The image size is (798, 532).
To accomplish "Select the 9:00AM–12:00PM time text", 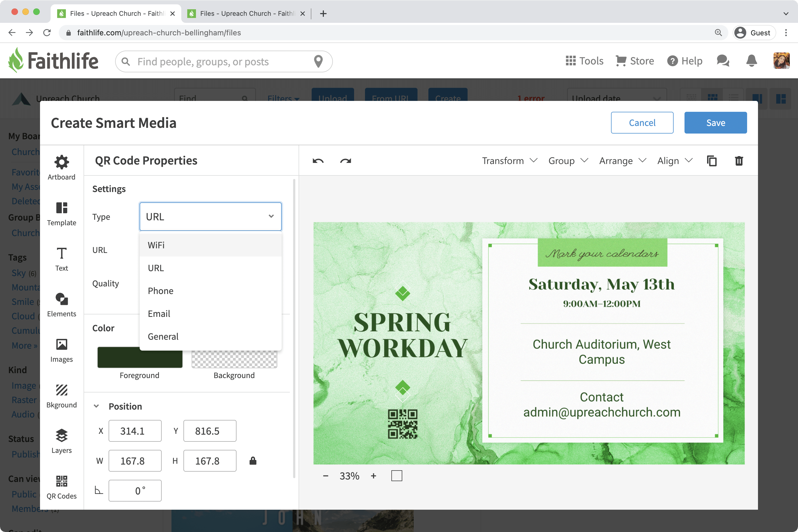I will point(601,304).
